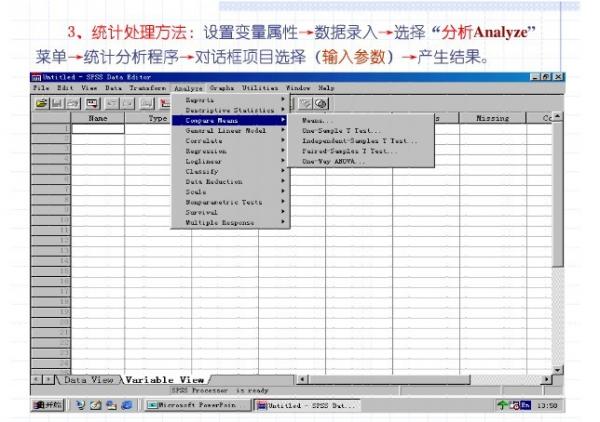Choose One-Sample T Test...
600x422 pixels.
tap(361, 130)
